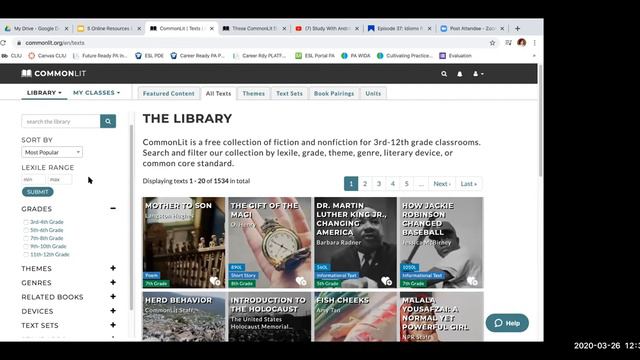Image resolution: width=640 pixels, height=360 pixels.
Task: Open a new browser tab
Action: [x=517, y=29]
